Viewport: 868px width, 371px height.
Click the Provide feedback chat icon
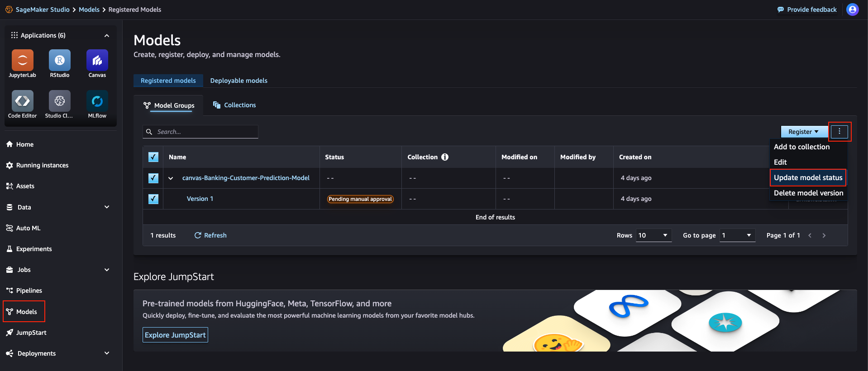pos(781,10)
